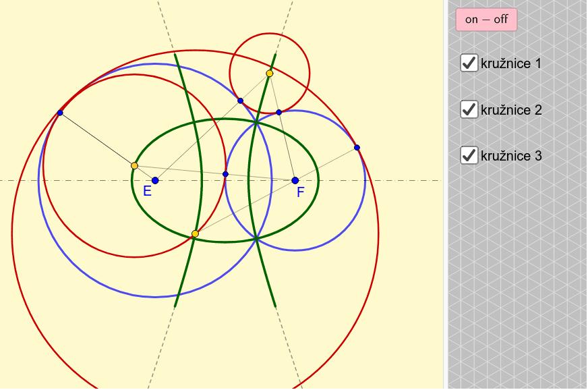Click the kružnice 3 label text
This screenshot has width=588, height=390.
click(x=511, y=156)
